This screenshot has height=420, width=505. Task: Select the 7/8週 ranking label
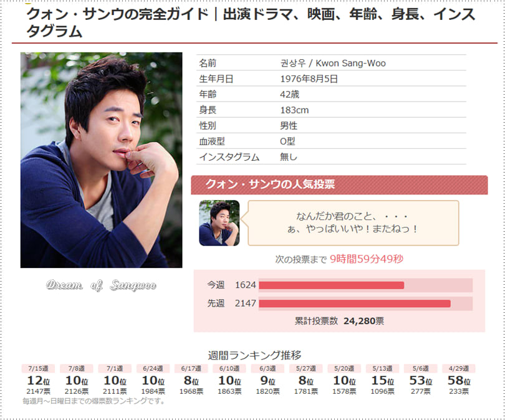coord(76,368)
